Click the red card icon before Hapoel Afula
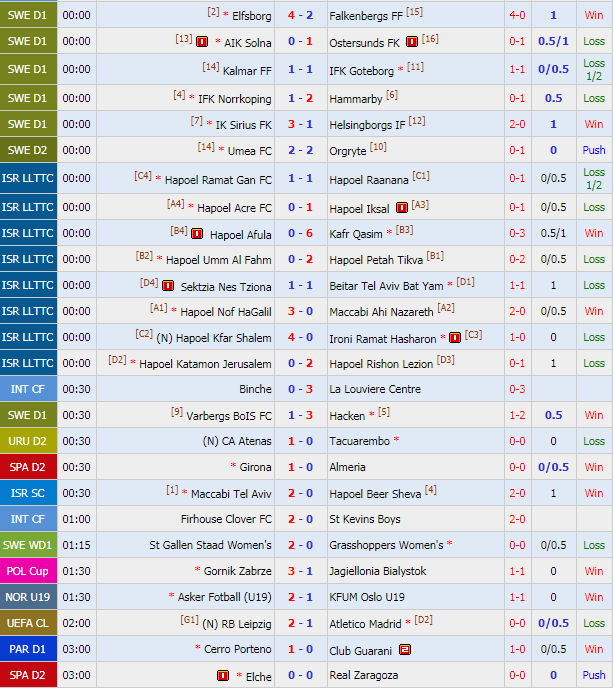The height and width of the screenshot is (688, 614). coord(197,234)
